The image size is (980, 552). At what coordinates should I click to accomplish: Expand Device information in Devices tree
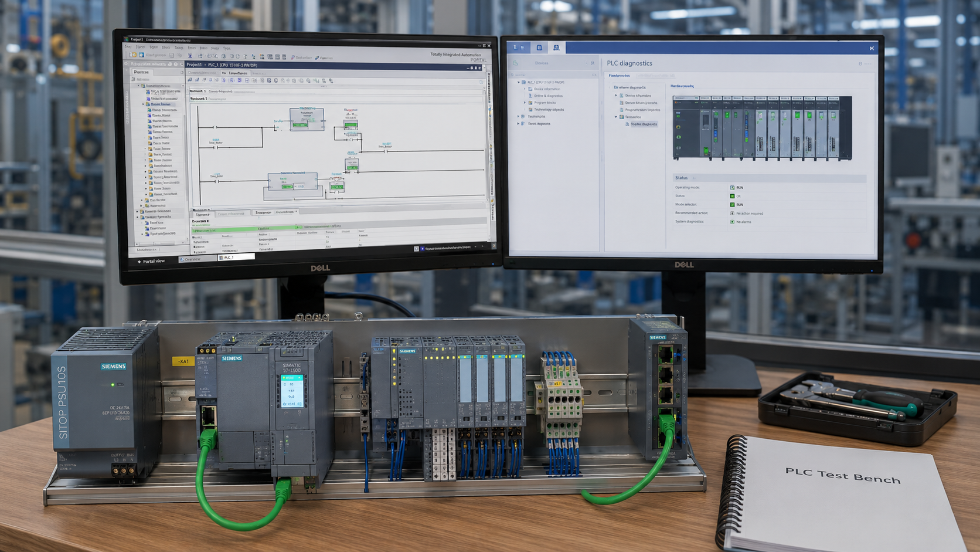(525, 89)
